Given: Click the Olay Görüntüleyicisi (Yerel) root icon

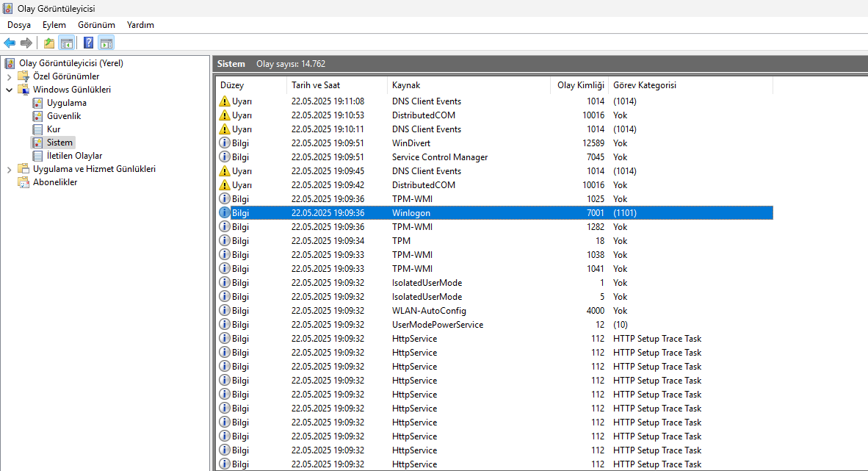Looking at the screenshot, I should [10, 63].
